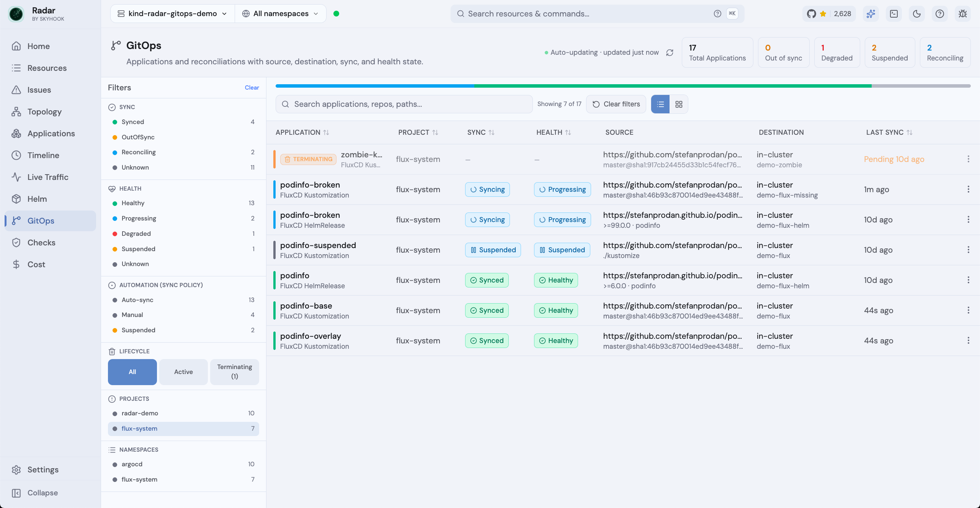Open row actions for podinfo-suspended
Image resolution: width=980 pixels, height=508 pixels.
pos(969,250)
